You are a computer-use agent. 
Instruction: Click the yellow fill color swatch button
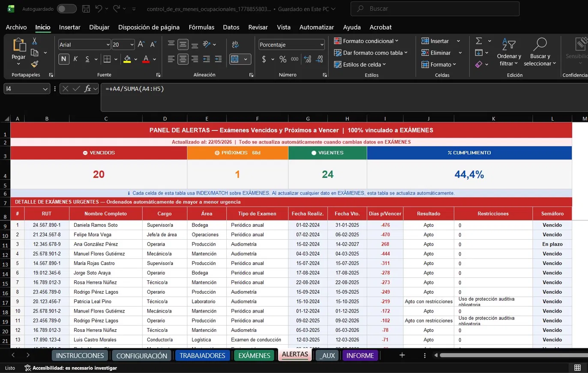(x=127, y=59)
